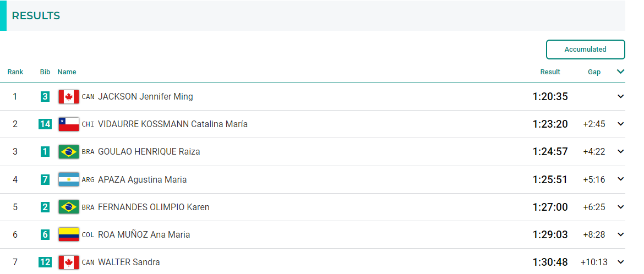Click the Name column header
This screenshot has width=644, height=274.
tap(67, 72)
